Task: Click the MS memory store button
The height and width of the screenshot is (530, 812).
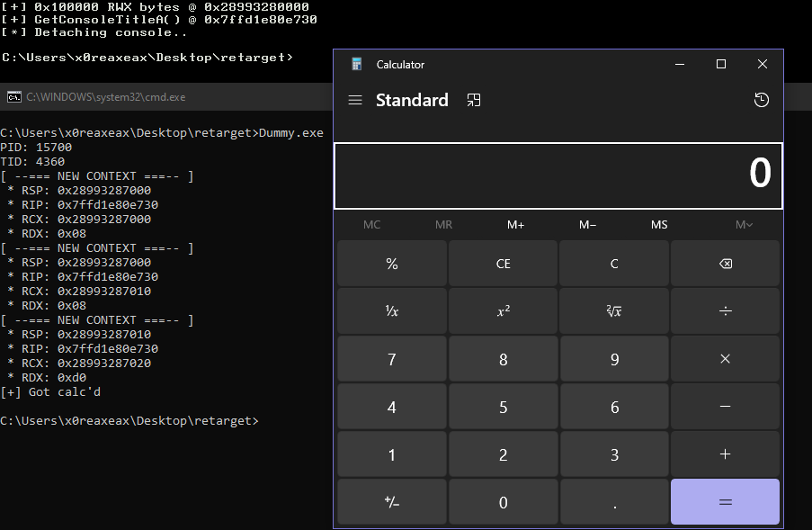Action: click(x=659, y=225)
